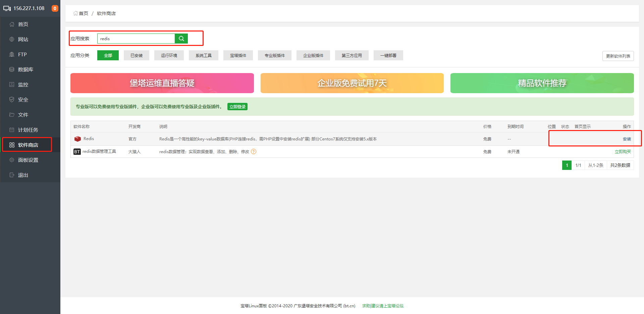The image size is (644, 314).
Task: Click the orange notification badge showing 0
Action: click(x=55, y=8)
